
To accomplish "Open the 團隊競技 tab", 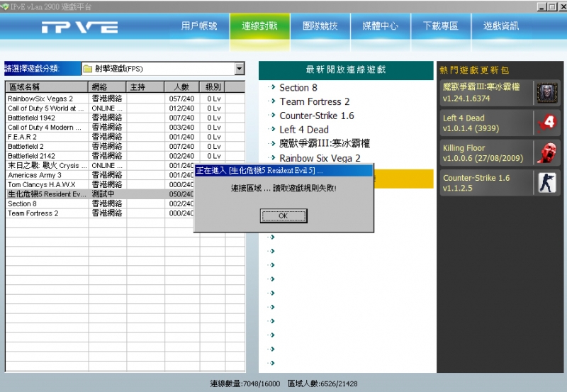I will click(x=320, y=26).
